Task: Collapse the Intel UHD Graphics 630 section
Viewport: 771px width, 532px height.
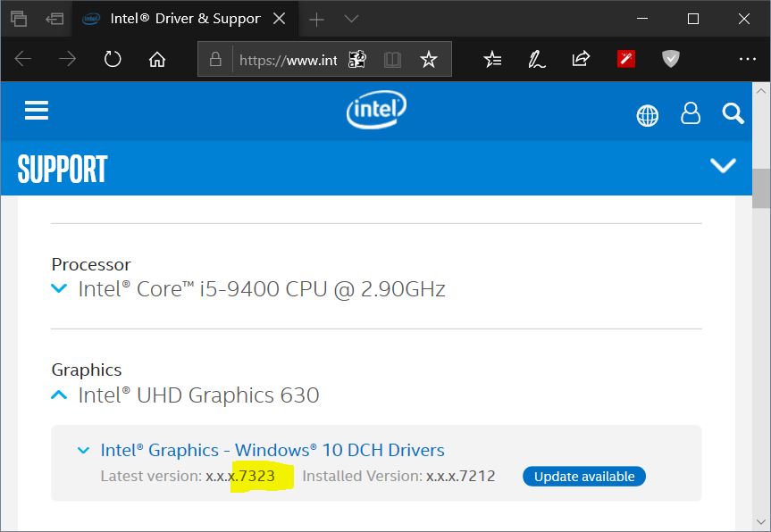Action: point(60,395)
